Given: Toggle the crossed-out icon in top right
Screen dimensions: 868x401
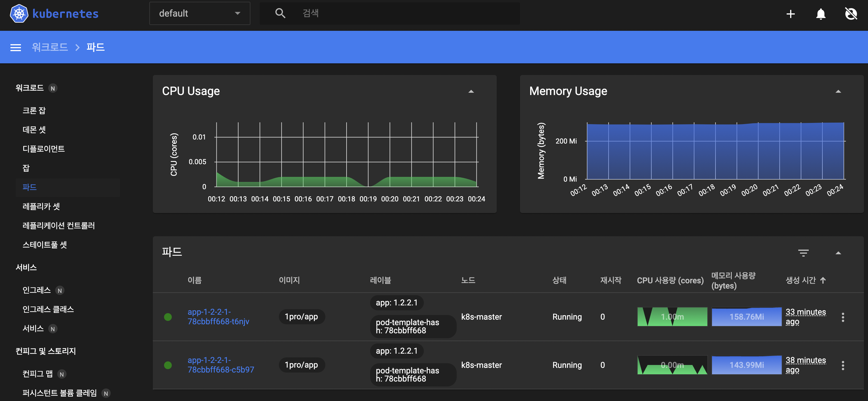Looking at the screenshot, I should tap(851, 14).
